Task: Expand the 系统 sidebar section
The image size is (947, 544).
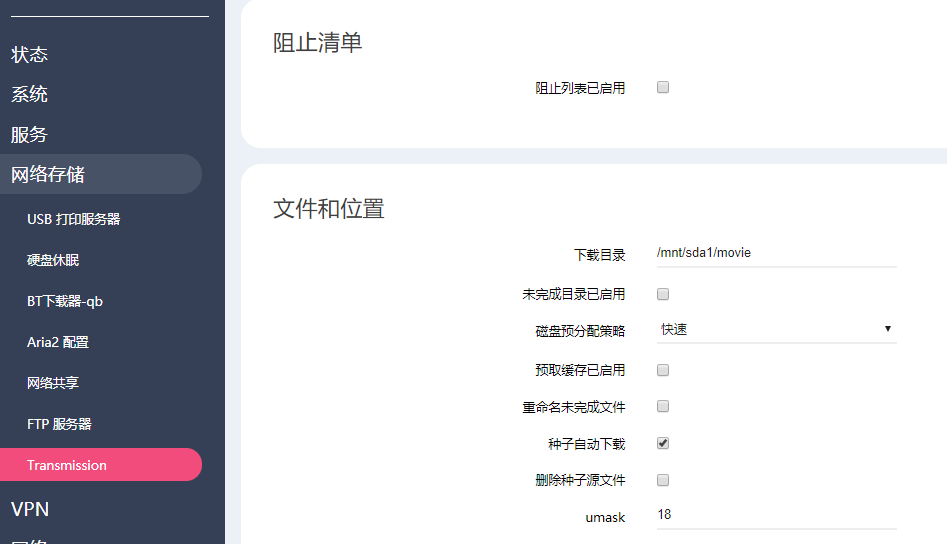Action: click(30, 94)
